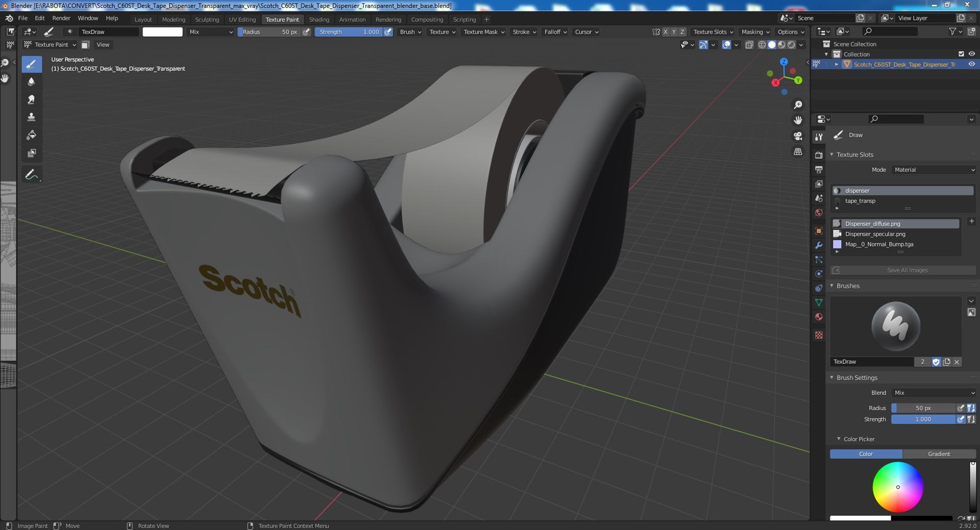
Task: Open the Output properties tab
Action: point(819,169)
